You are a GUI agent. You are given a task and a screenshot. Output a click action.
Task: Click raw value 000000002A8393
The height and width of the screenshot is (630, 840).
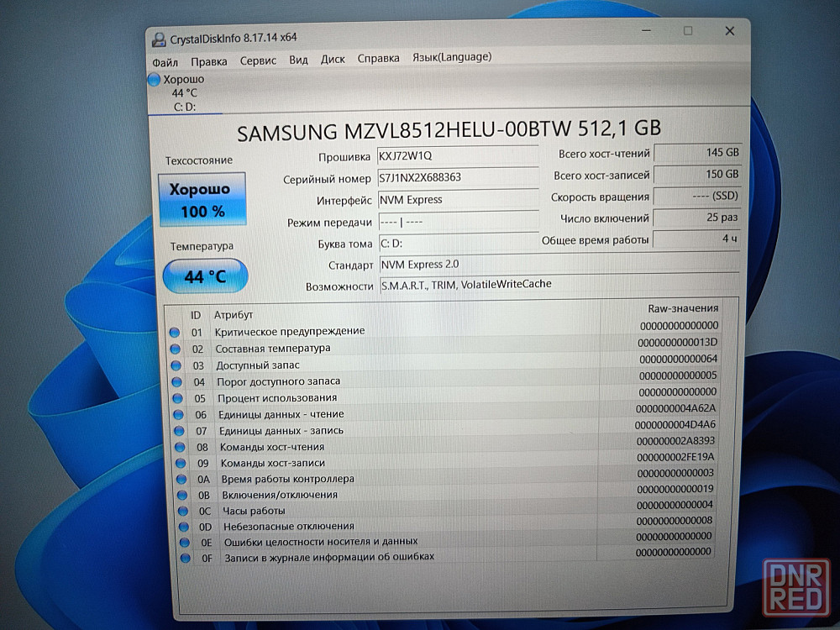pyautogui.click(x=675, y=441)
